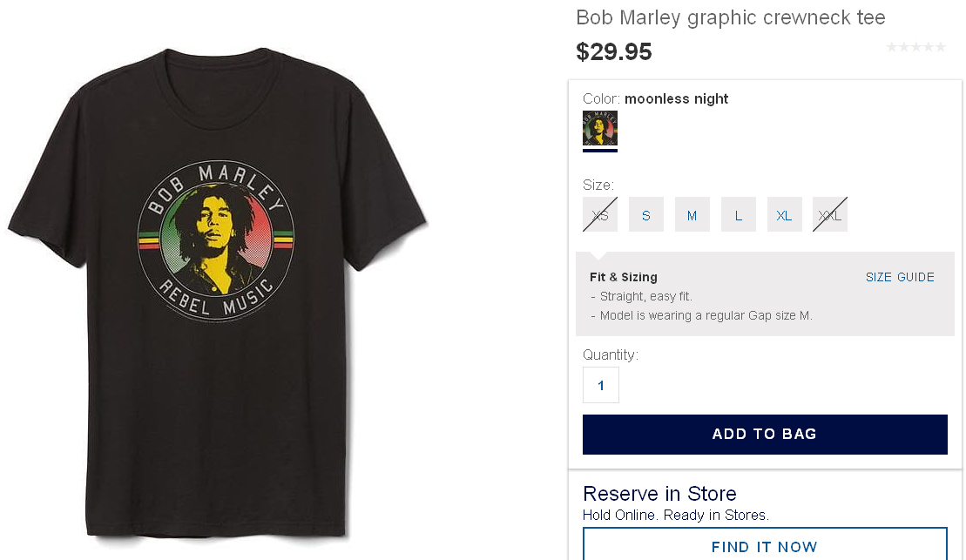Image resolution: width=966 pixels, height=560 pixels.
Task: Click the five-star rating icons
Action: [x=915, y=47]
